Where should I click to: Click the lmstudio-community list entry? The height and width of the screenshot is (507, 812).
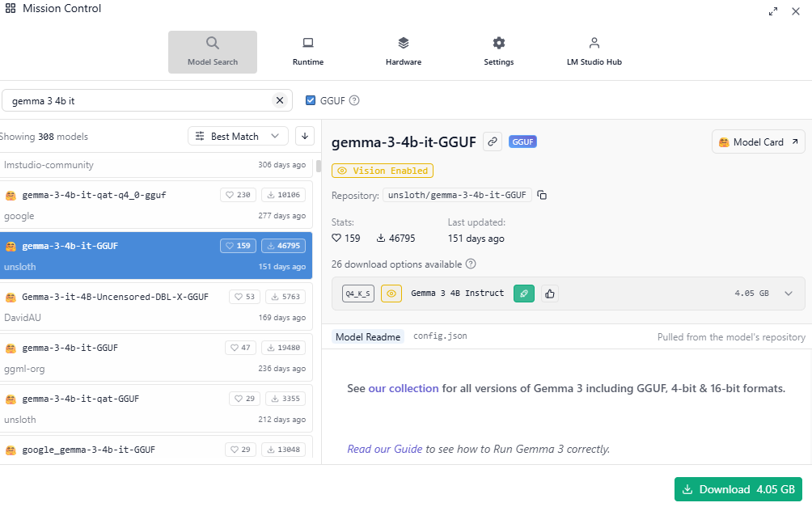(156, 165)
